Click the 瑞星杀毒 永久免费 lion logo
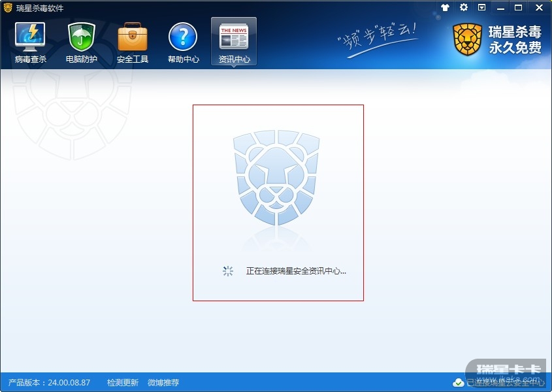The image size is (552, 392). [497, 39]
